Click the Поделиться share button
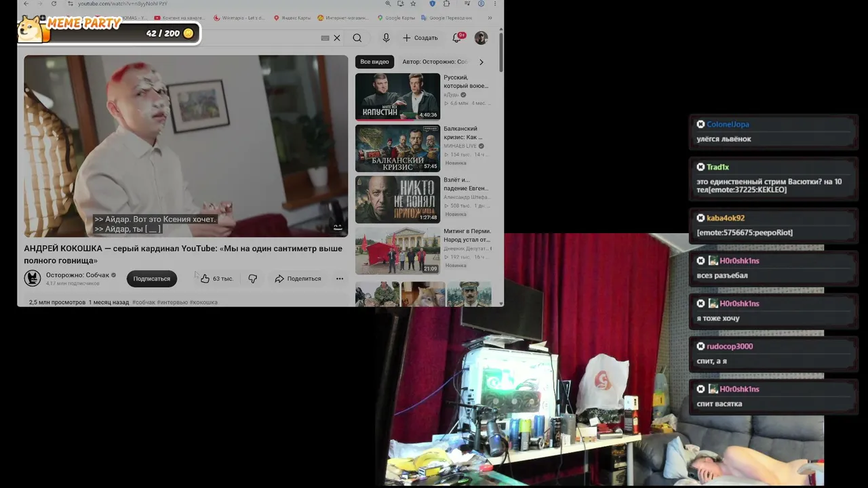This screenshot has width=868, height=488. [298, 279]
